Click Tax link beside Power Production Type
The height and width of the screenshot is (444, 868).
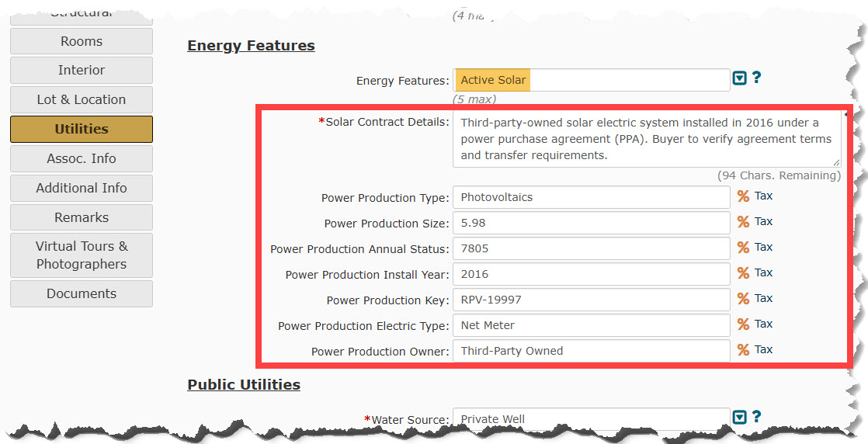(763, 196)
